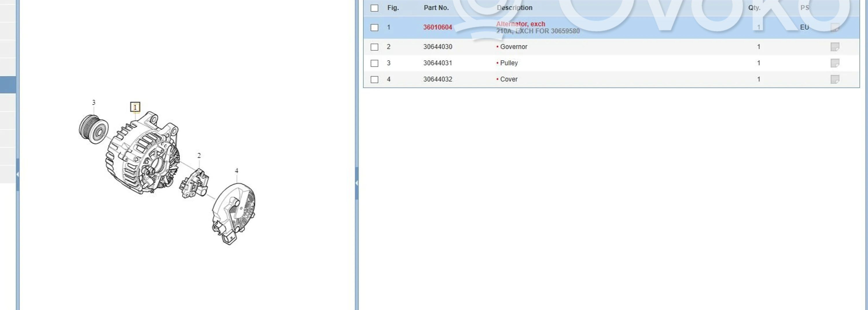The image size is (868, 310).
Task: Open the note icon for Governor row
Action: coord(834,47)
